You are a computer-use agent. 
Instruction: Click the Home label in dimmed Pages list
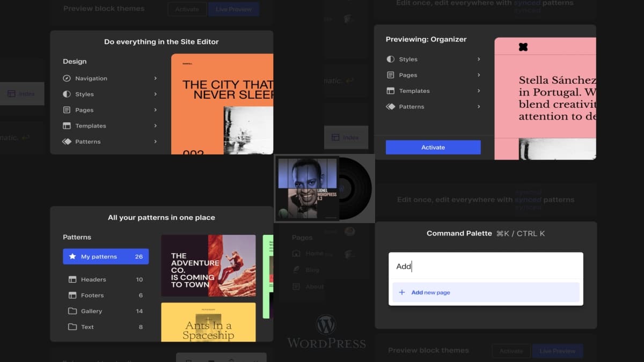point(314,253)
